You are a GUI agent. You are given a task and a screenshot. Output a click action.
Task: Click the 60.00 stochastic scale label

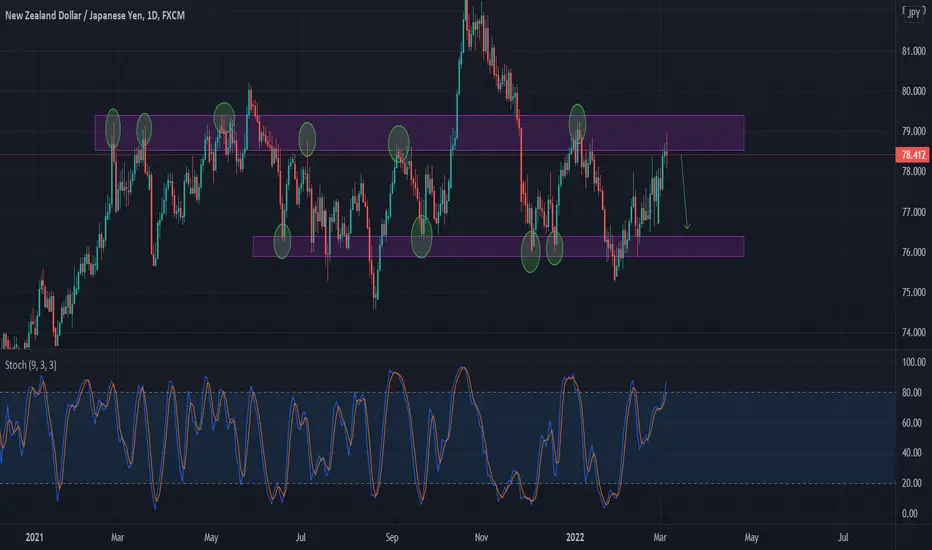coord(912,423)
